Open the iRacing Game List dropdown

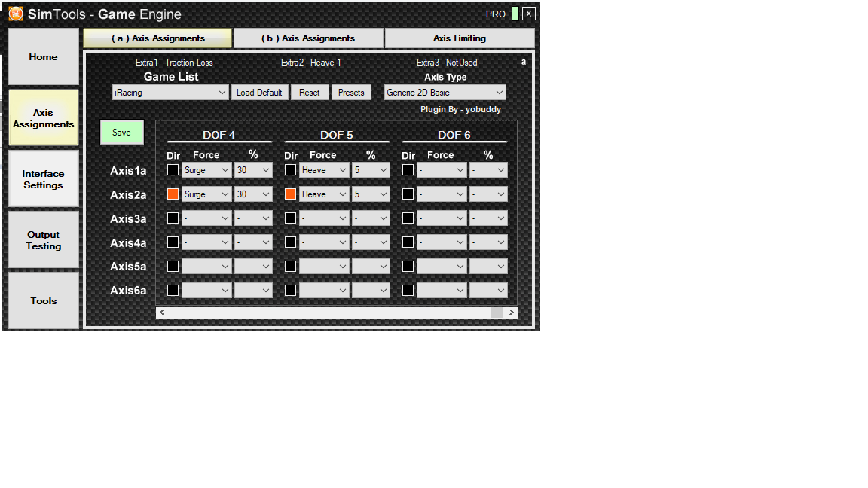pos(170,93)
